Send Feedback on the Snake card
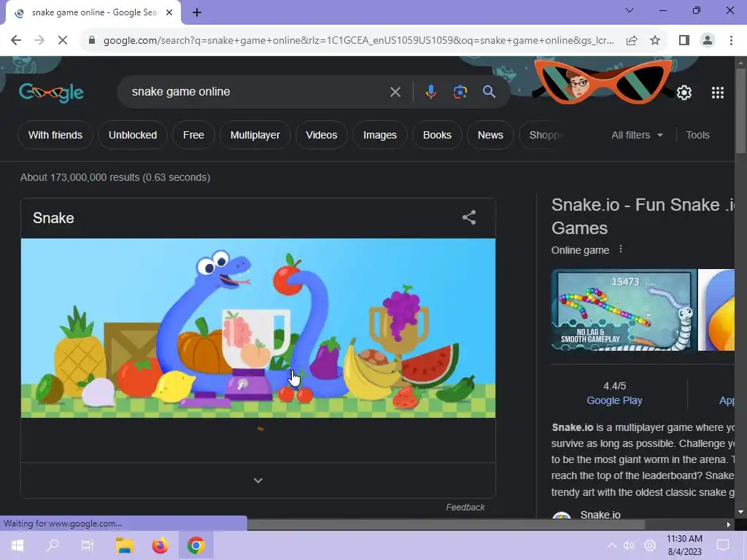Image resolution: width=747 pixels, height=560 pixels. click(465, 507)
